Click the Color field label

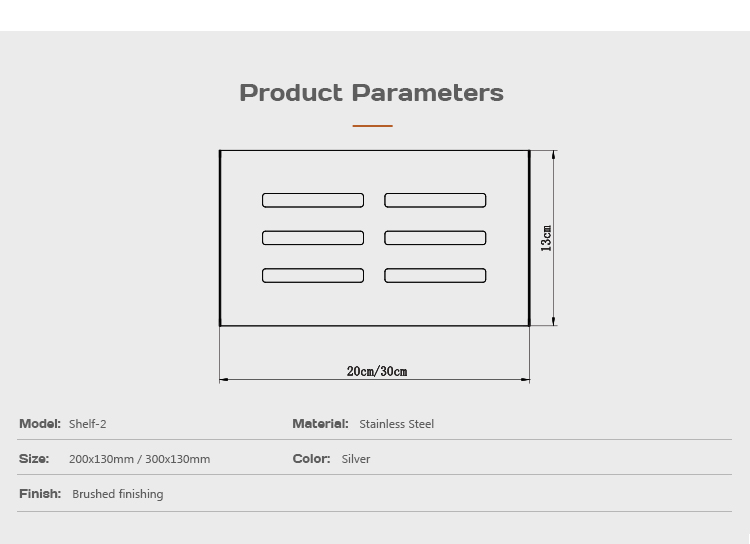click(311, 459)
